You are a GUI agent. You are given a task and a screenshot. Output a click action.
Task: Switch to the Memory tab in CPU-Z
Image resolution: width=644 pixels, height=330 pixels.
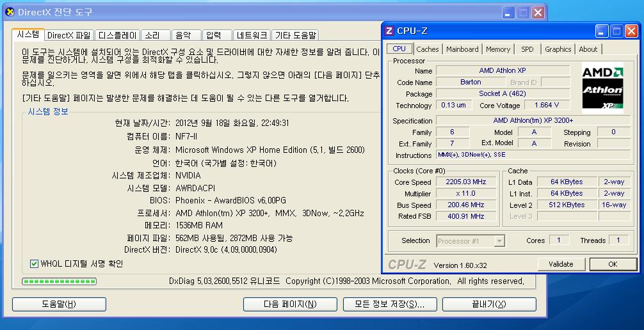pyautogui.click(x=498, y=49)
